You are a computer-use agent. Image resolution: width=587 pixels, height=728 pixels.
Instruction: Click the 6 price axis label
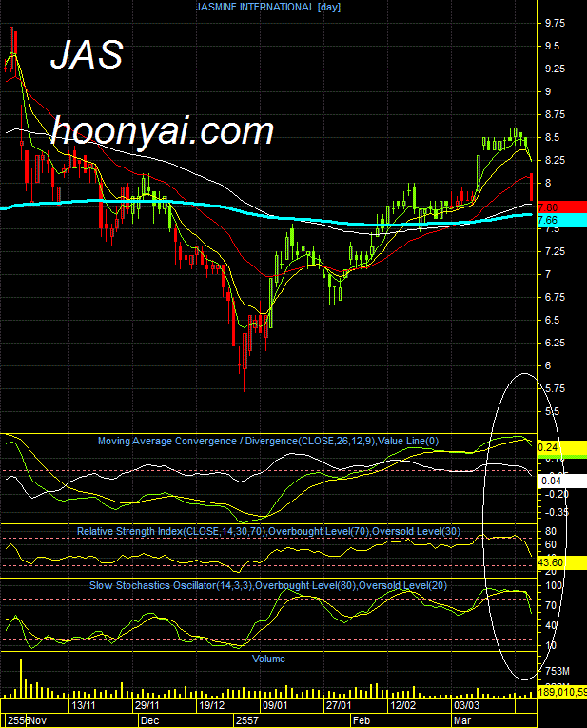[x=548, y=365]
